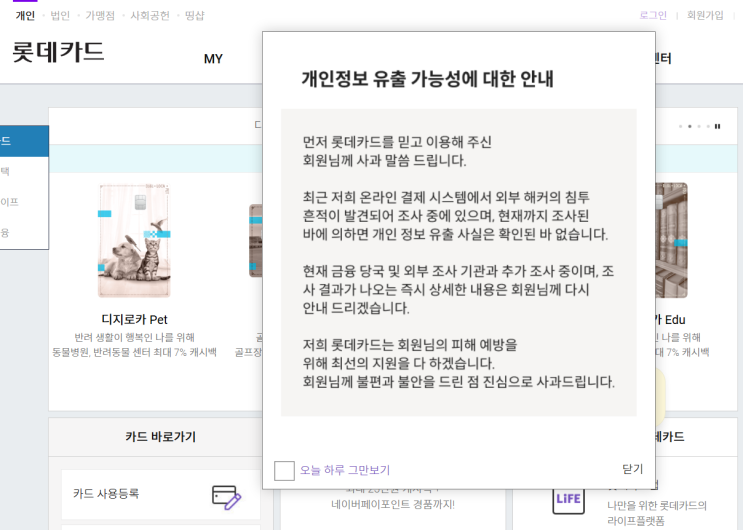Click the 카드 사용등록 shortcut
This screenshot has height=530, width=743.
pyautogui.click(x=160, y=494)
